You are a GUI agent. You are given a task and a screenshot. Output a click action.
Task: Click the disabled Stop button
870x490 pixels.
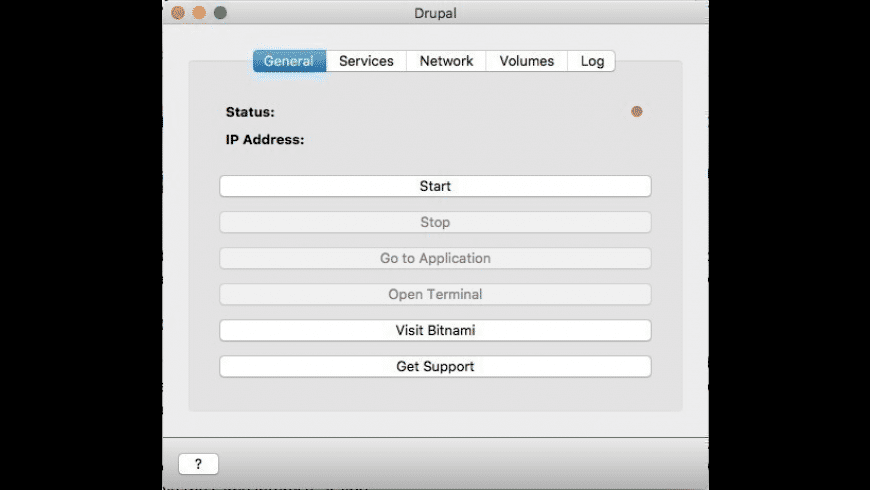click(x=435, y=222)
